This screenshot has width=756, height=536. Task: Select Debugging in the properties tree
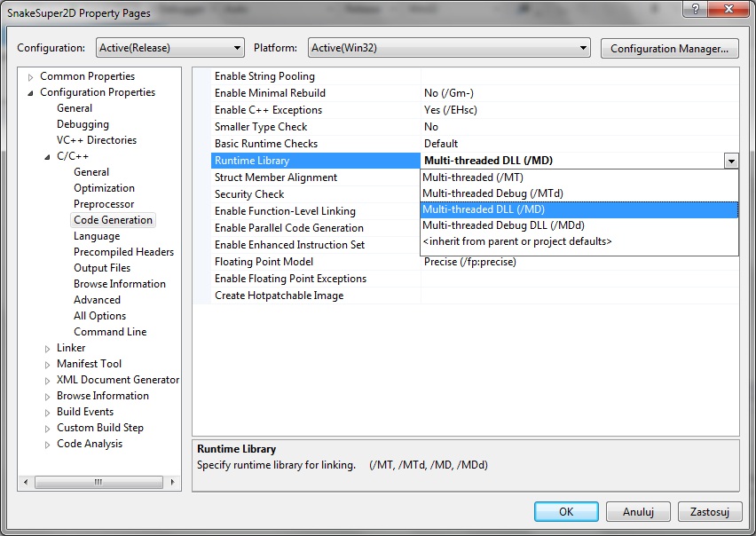click(83, 124)
